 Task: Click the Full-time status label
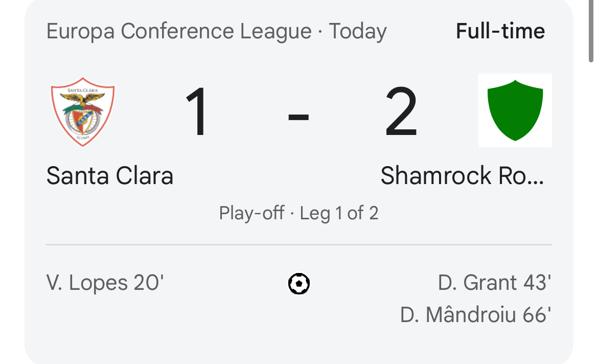click(500, 31)
